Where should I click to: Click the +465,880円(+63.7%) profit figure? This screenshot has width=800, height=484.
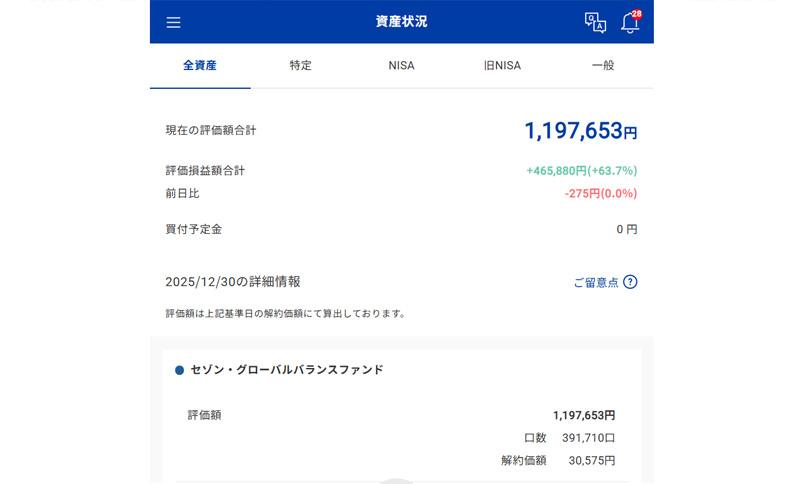tap(581, 171)
